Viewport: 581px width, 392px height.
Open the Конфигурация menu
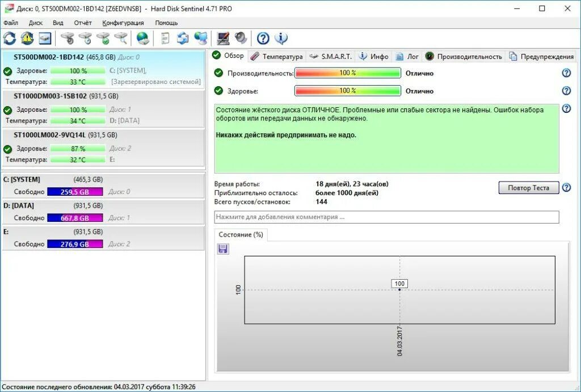click(x=123, y=23)
